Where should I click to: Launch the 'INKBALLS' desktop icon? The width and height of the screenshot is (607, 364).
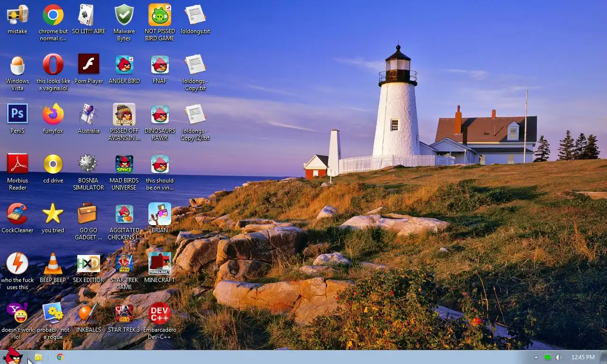pyautogui.click(x=89, y=318)
